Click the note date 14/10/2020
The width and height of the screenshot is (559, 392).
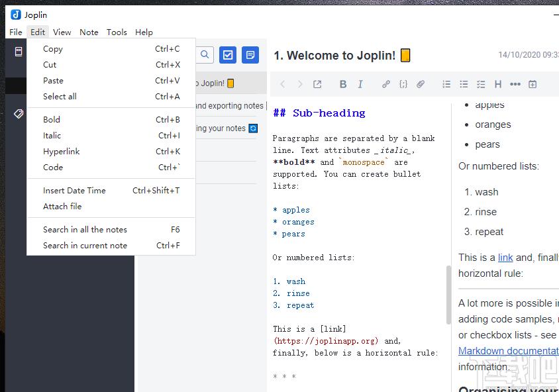(529, 54)
